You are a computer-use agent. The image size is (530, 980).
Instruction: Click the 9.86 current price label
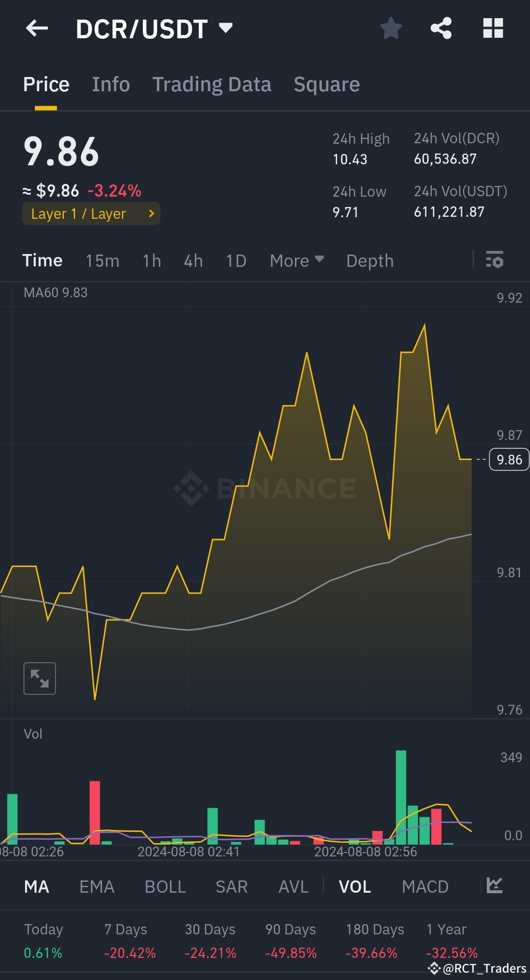[508, 460]
